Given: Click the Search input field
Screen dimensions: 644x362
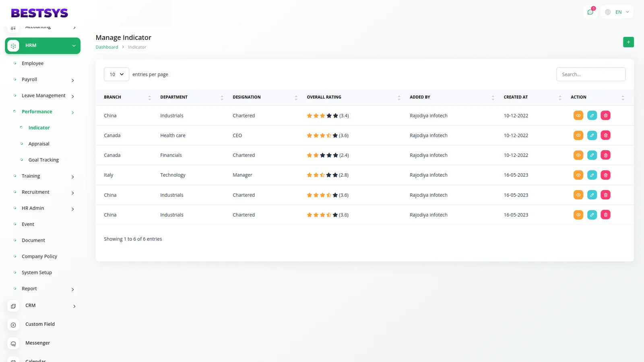Looking at the screenshot, I should (x=590, y=74).
